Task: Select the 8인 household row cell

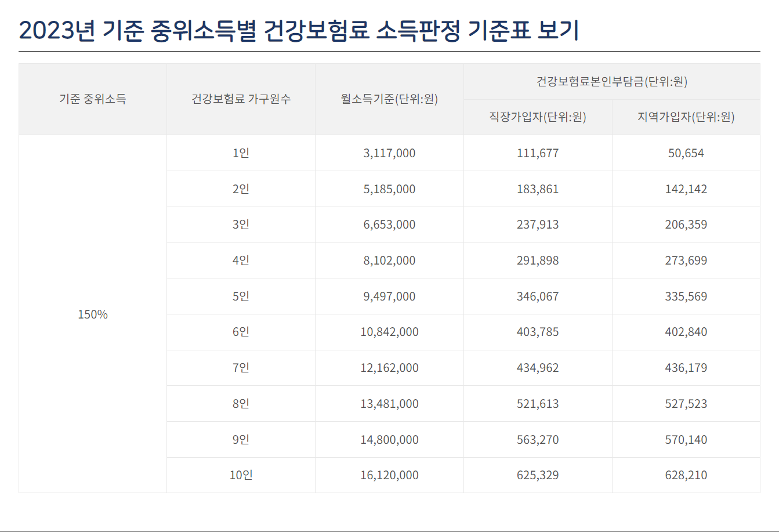Action: [241, 404]
